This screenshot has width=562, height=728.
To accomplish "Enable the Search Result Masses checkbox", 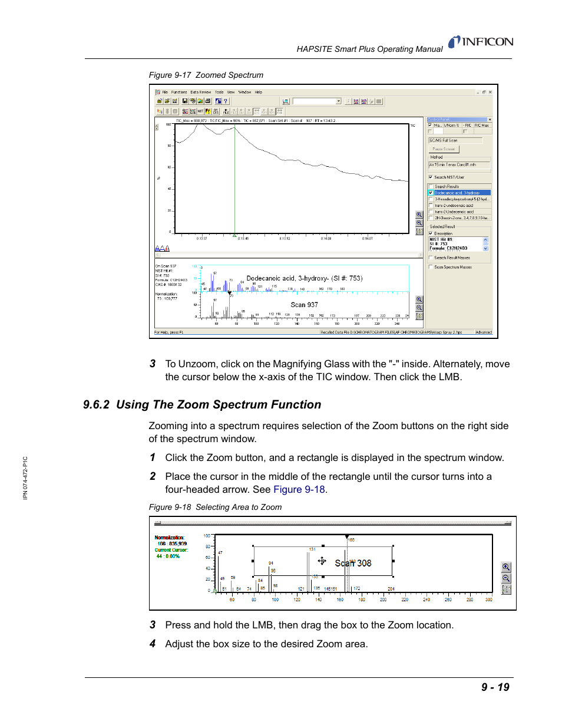I will pyautogui.click(x=431, y=258).
